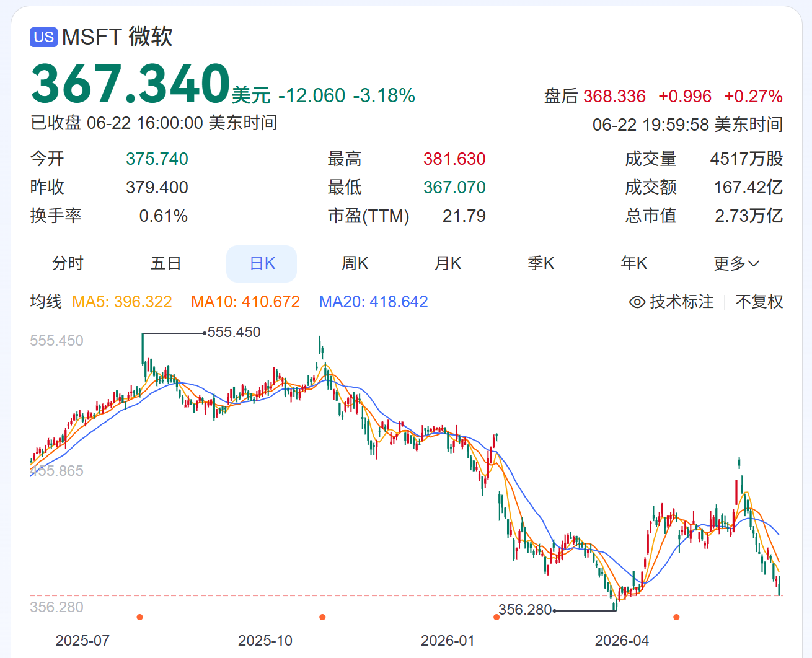Open the 不复权 adjustment selector
This screenshot has height=658, width=812.
759,302
